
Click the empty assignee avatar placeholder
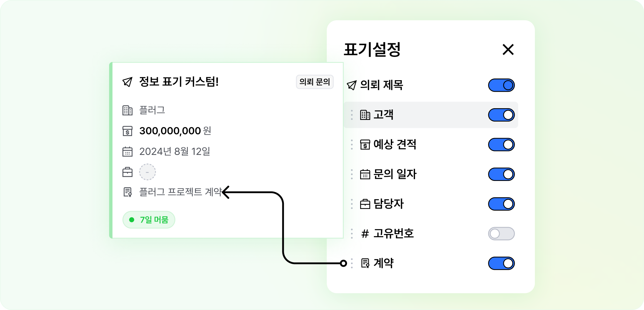tap(147, 172)
